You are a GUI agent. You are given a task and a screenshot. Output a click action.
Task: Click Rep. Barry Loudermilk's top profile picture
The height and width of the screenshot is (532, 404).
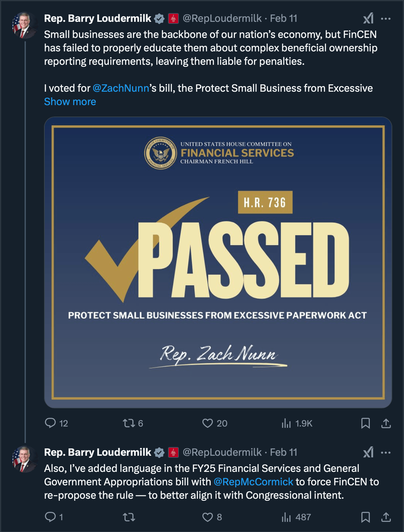[x=25, y=25]
